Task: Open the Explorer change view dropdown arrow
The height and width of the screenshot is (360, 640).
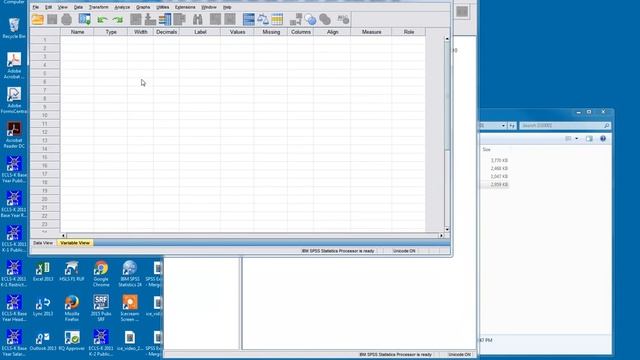Action: pyautogui.click(x=577, y=139)
